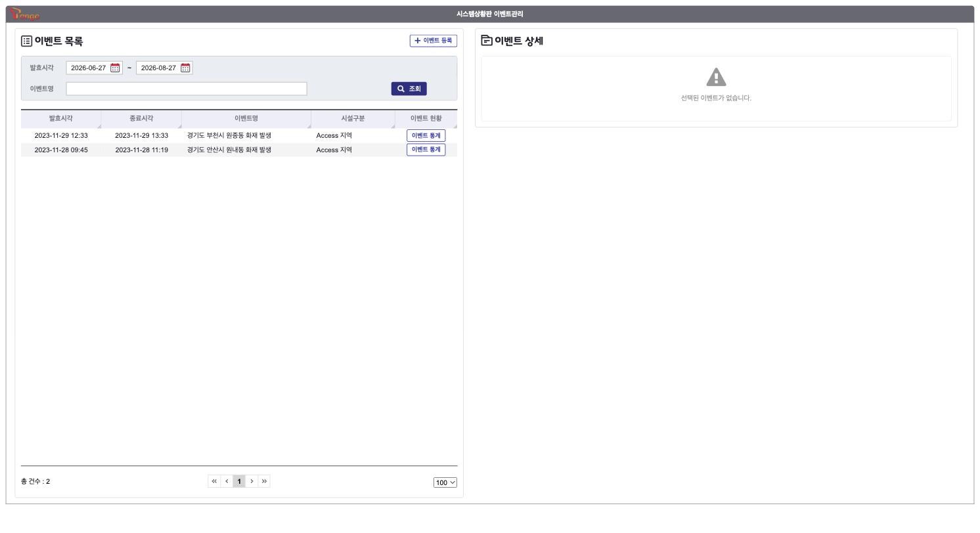Click the start time 2023-11-29 12:33
This screenshot has width=980, height=533.
pyautogui.click(x=61, y=136)
